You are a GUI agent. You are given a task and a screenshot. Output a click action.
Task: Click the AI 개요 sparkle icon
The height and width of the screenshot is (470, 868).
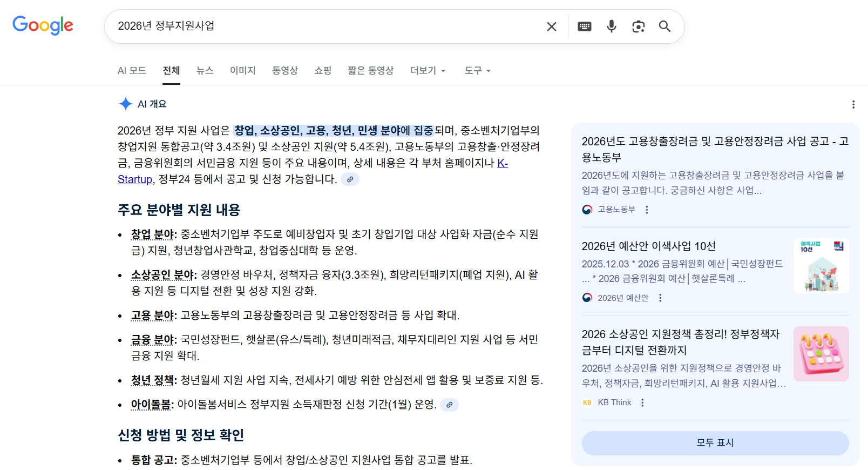click(125, 104)
